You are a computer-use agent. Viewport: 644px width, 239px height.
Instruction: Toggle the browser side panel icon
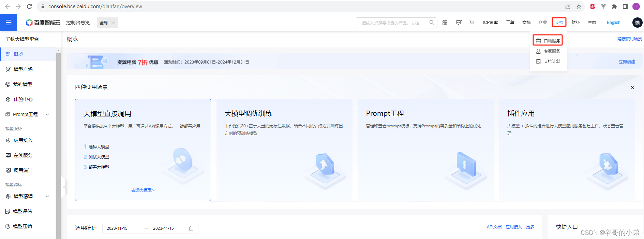[625, 6]
